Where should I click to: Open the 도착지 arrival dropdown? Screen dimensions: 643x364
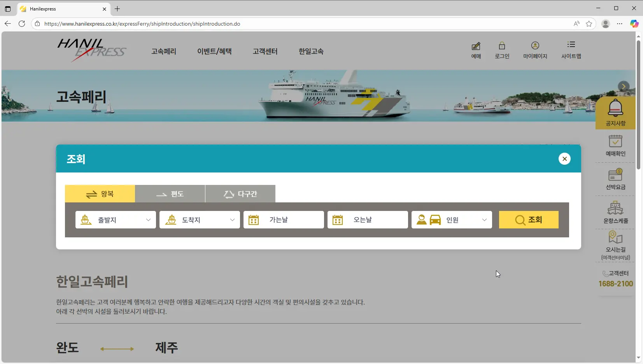click(x=200, y=219)
